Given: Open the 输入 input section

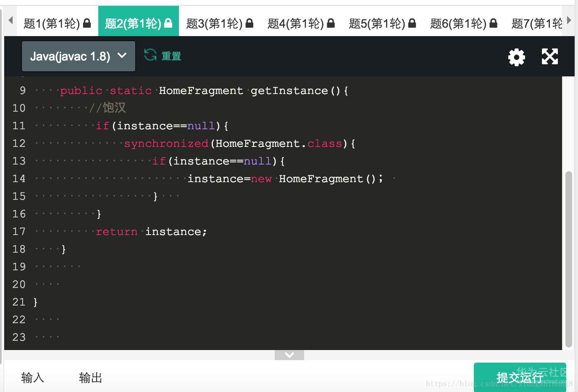Looking at the screenshot, I should 32,378.
